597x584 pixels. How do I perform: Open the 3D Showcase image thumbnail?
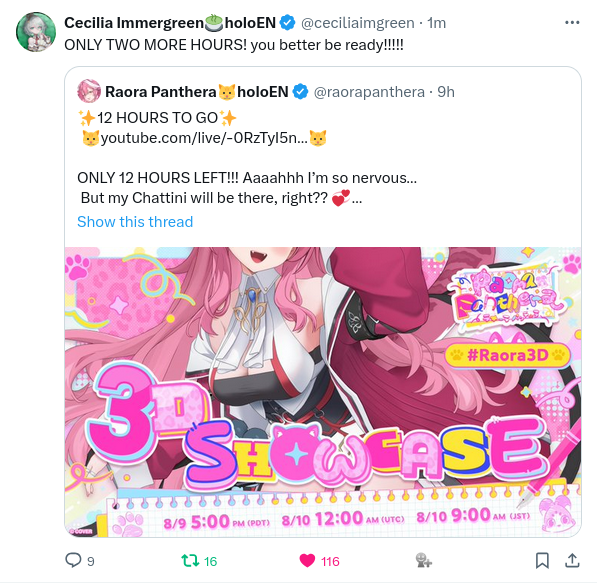point(323,392)
